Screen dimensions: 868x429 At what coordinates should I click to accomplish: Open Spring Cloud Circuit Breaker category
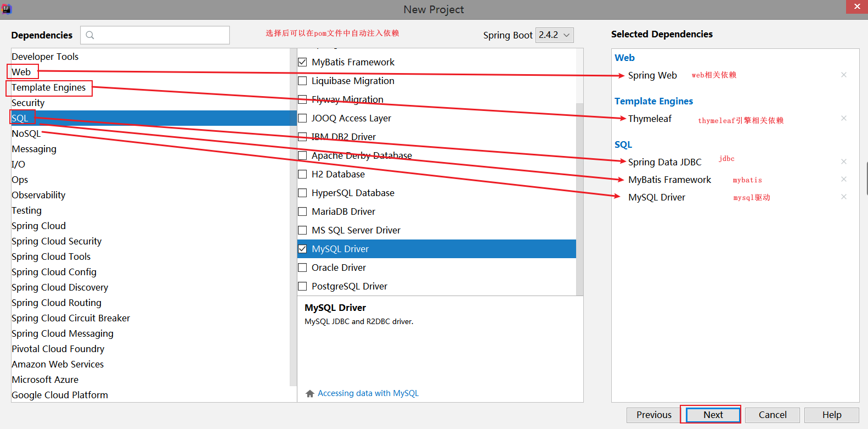[71, 318]
